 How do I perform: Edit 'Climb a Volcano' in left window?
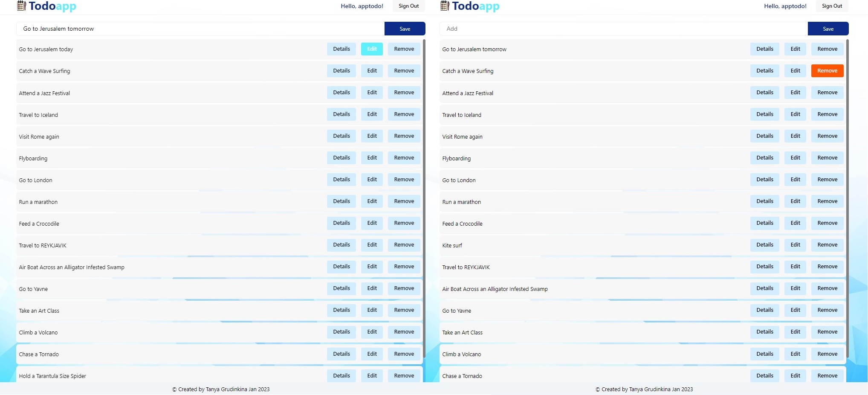tap(372, 332)
